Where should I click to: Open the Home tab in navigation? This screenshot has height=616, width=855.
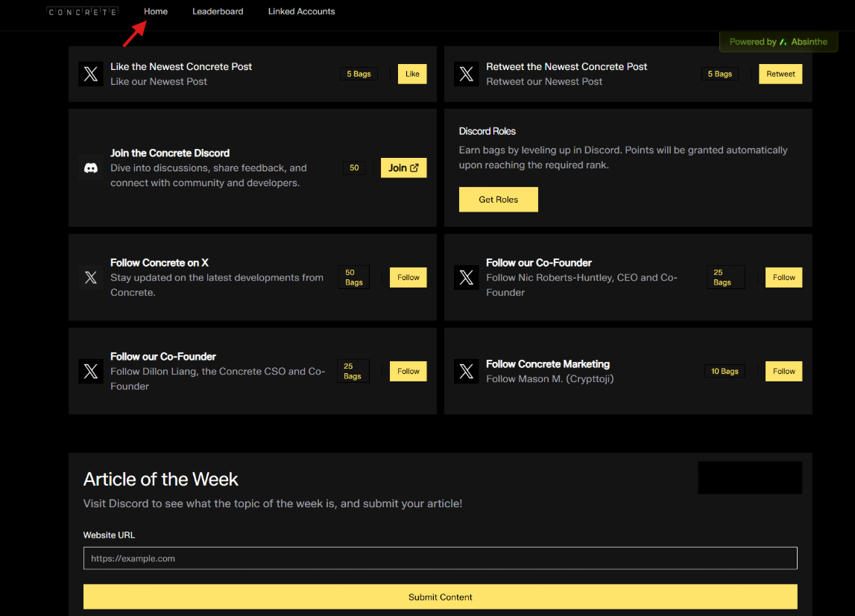point(156,12)
